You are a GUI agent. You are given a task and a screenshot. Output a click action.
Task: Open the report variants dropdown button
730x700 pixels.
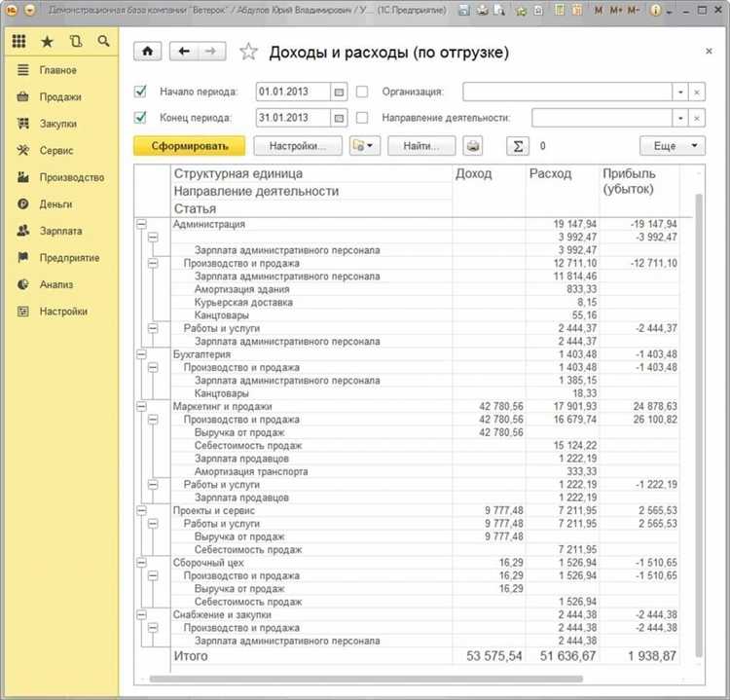click(365, 146)
